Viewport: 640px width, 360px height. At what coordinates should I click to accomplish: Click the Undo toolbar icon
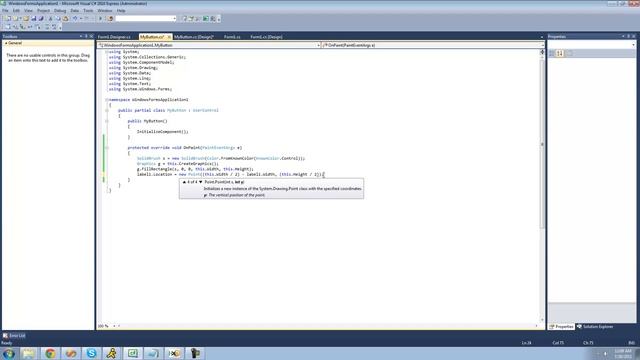[75, 18]
